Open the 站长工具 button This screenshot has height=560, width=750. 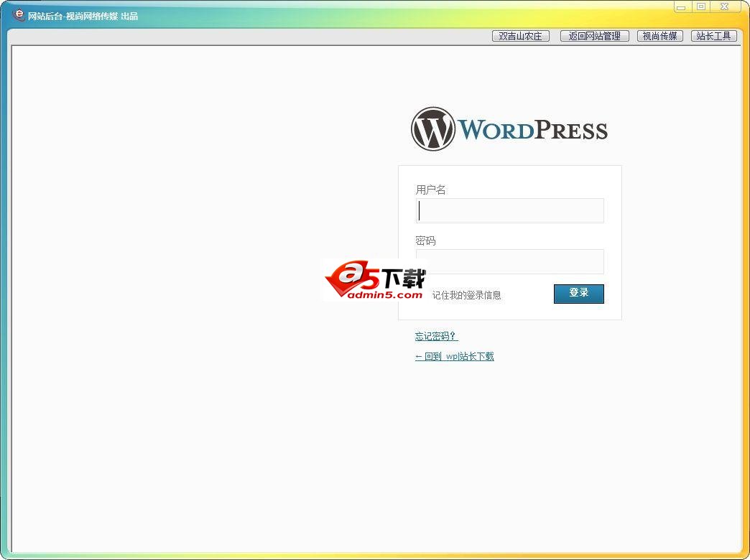coord(714,36)
